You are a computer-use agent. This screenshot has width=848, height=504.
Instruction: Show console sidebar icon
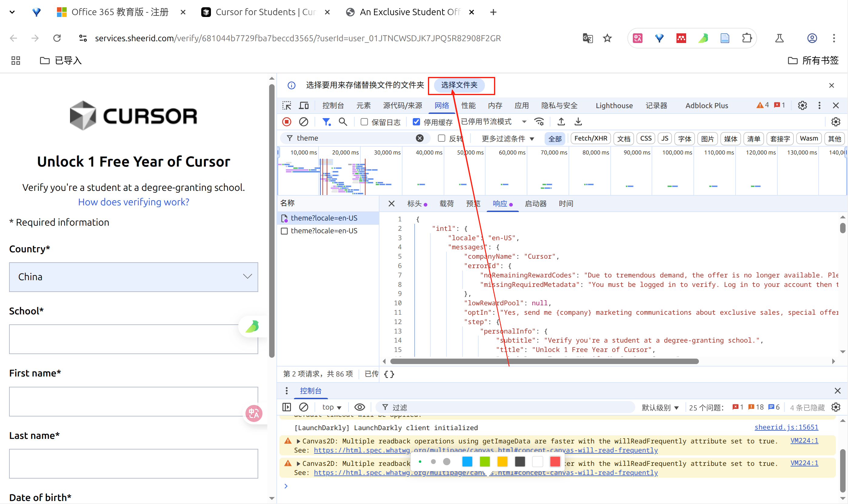tap(287, 407)
